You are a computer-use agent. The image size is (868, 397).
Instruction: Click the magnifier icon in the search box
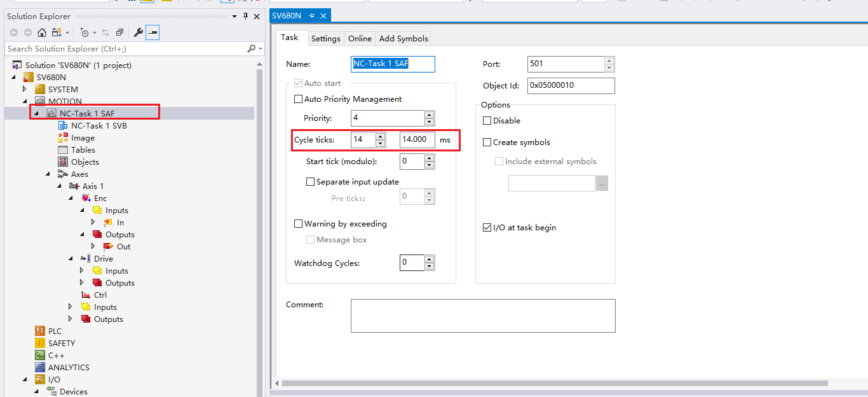click(251, 48)
